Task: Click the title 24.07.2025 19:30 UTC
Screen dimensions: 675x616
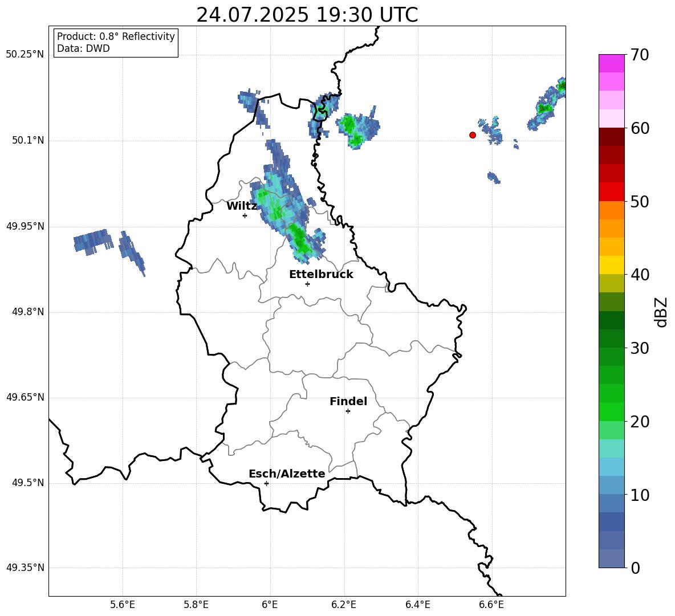Action: coord(307,15)
